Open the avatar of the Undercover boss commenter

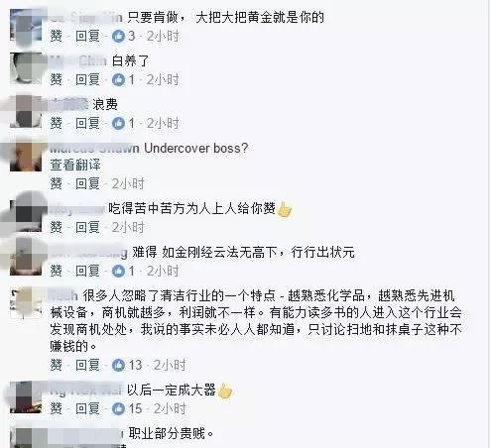(x=26, y=156)
